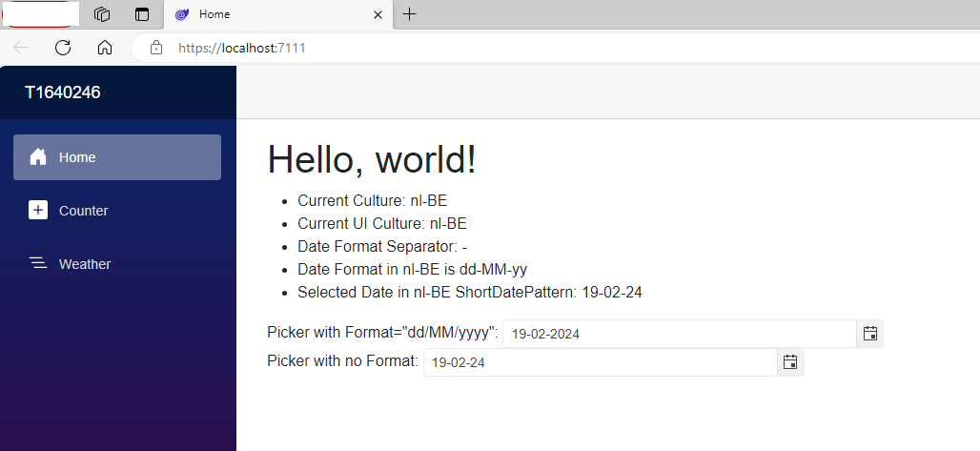Click the date field showing 19-02-24

(x=600, y=362)
